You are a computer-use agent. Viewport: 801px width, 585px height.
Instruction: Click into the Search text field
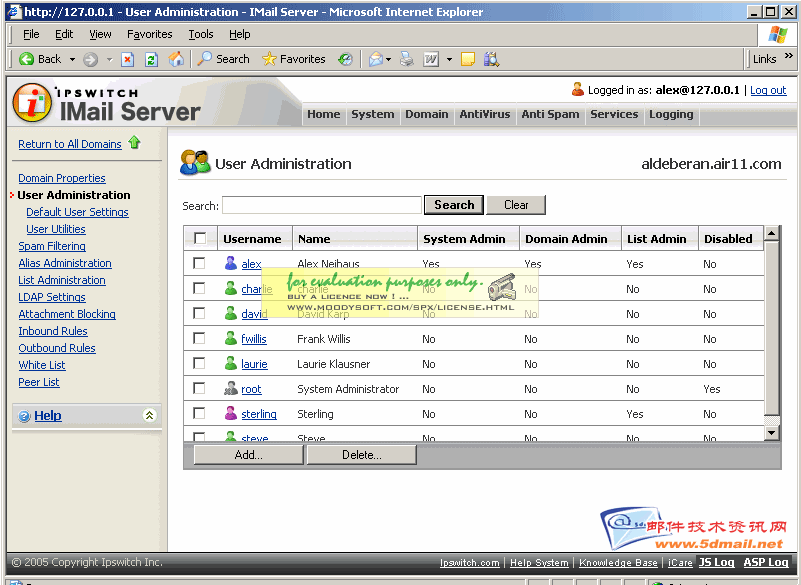pyautogui.click(x=321, y=205)
